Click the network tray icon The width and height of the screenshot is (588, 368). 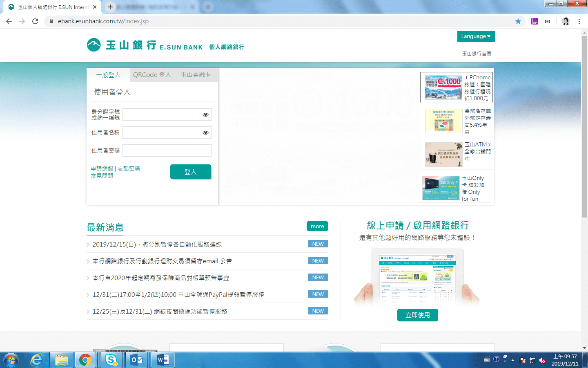click(x=532, y=360)
